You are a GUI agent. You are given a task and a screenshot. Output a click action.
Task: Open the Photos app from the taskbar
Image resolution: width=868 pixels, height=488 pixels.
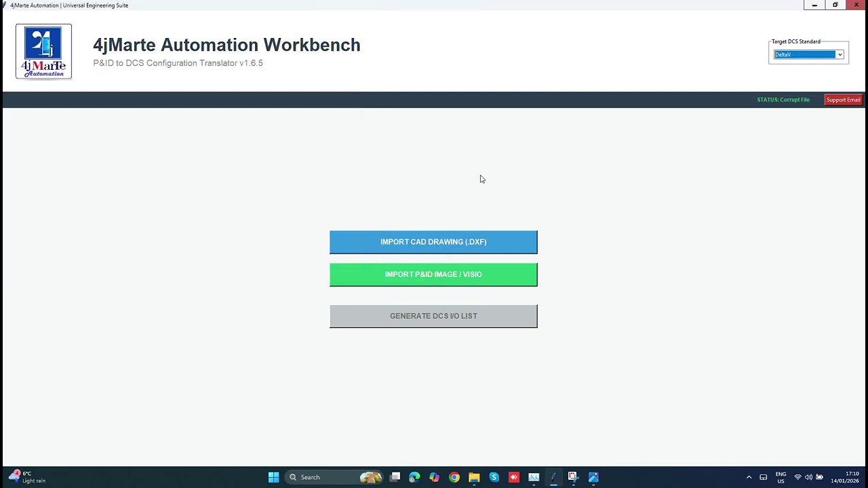(x=593, y=477)
